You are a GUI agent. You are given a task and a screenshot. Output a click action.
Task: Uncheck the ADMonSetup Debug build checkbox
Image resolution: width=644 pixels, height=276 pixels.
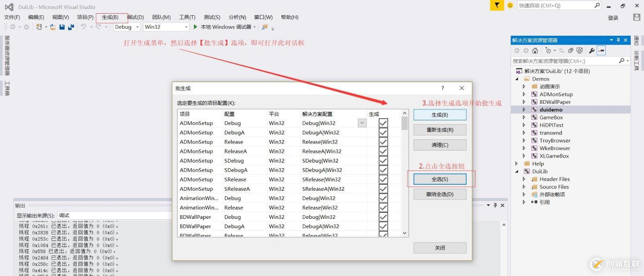(x=383, y=123)
